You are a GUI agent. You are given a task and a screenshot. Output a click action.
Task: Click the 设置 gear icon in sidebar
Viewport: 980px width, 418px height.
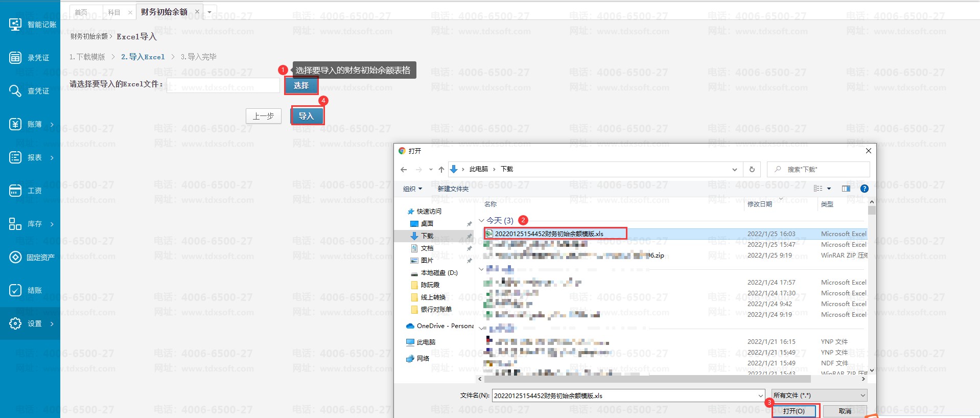point(15,323)
